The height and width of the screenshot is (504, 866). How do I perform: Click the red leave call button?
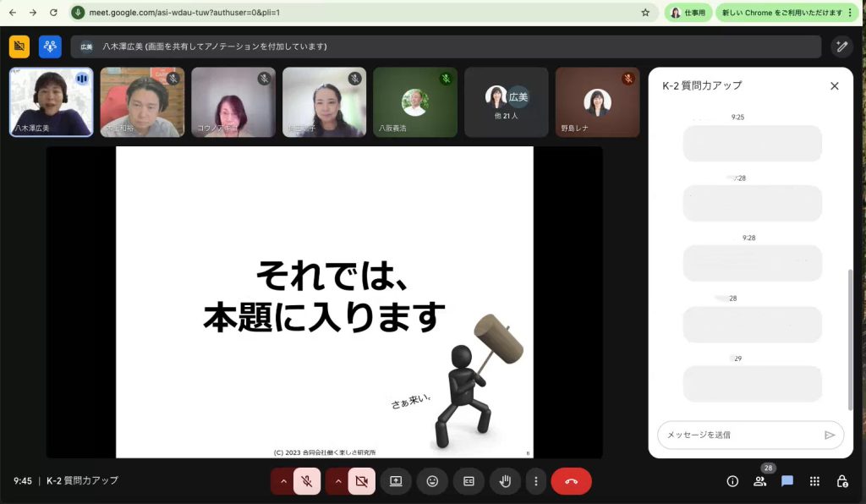click(x=571, y=481)
